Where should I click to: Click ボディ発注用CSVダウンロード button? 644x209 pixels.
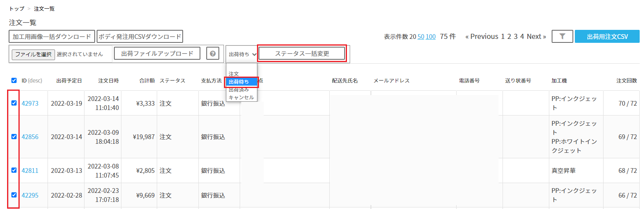[x=140, y=37]
